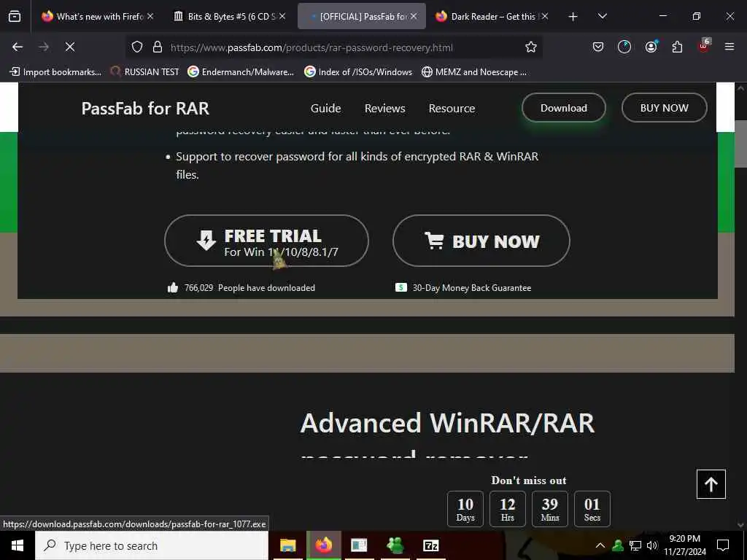Open Index of /ISOs/Windows bookmark
Image resolution: width=747 pixels, height=560 pixels.
pyautogui.click(x=358, y=72)
